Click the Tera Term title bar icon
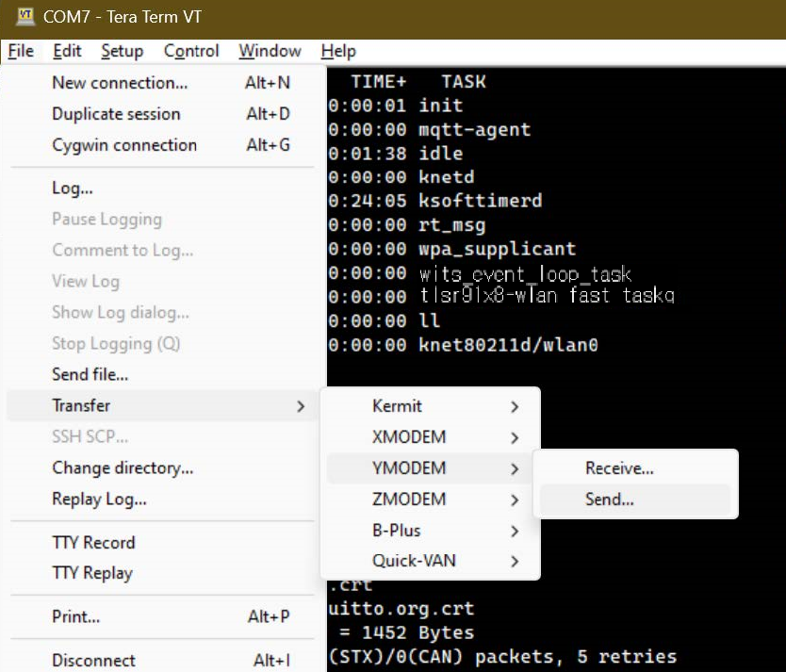This screenshot has width=786, height=672. [x=25, y=17]
